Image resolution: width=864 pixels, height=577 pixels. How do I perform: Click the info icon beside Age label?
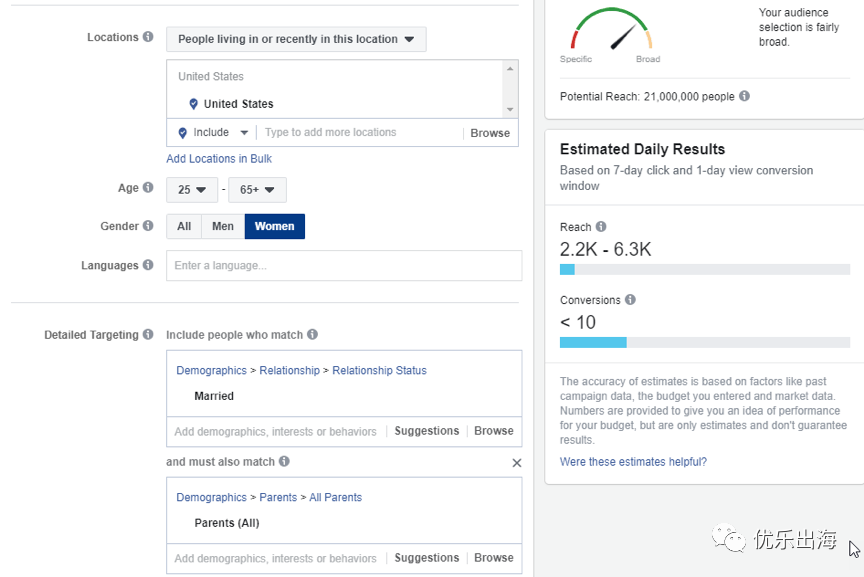[148, 188]
